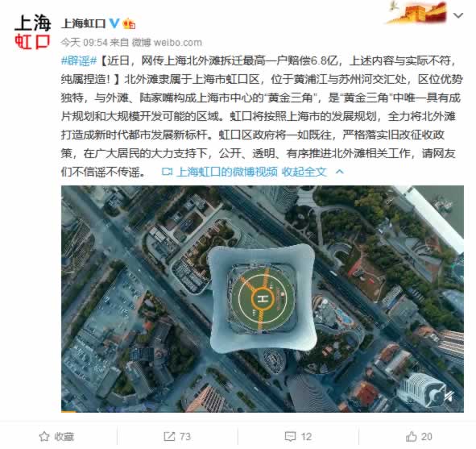Click the blue verified V badge
Screen dimensions: 476x449
click(114, 23)
